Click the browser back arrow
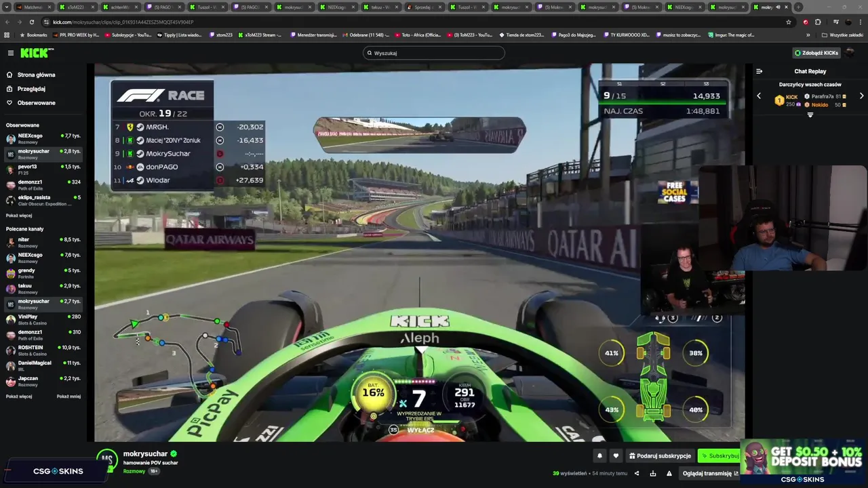The image size is (868, 488). (x=8, y=22)
